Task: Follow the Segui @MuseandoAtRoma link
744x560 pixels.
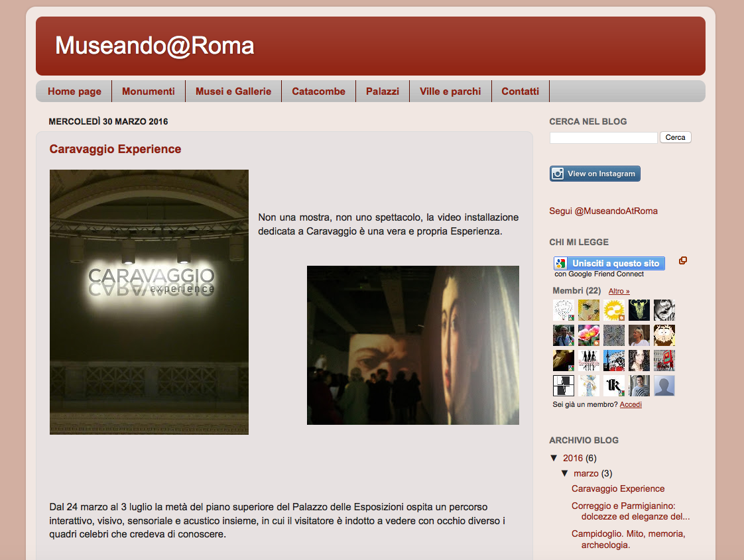Action: 603,211
